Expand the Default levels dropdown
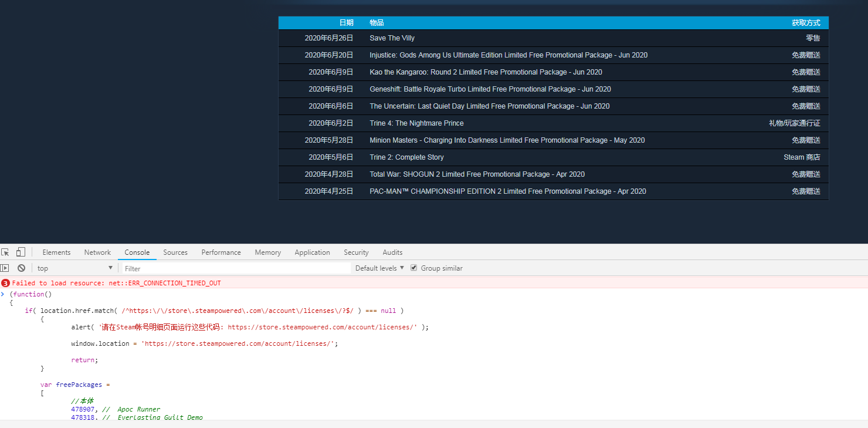This screenshot has height=428, width=868. pos(379,268)
